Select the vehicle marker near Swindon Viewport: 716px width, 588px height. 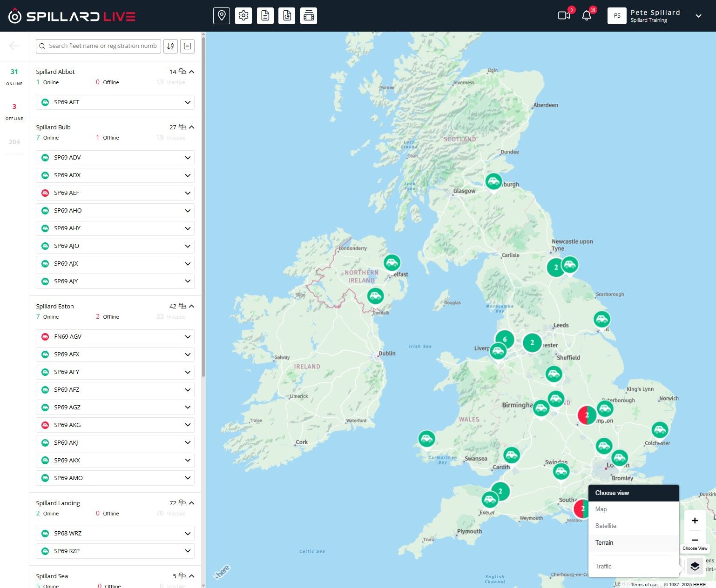tap(561, 471)
